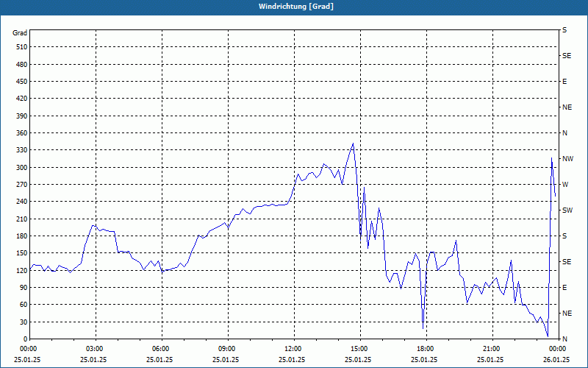Screen dimensions: 588x368
Task: Click the 0 value on the Y axis
Action: point(26,339)
